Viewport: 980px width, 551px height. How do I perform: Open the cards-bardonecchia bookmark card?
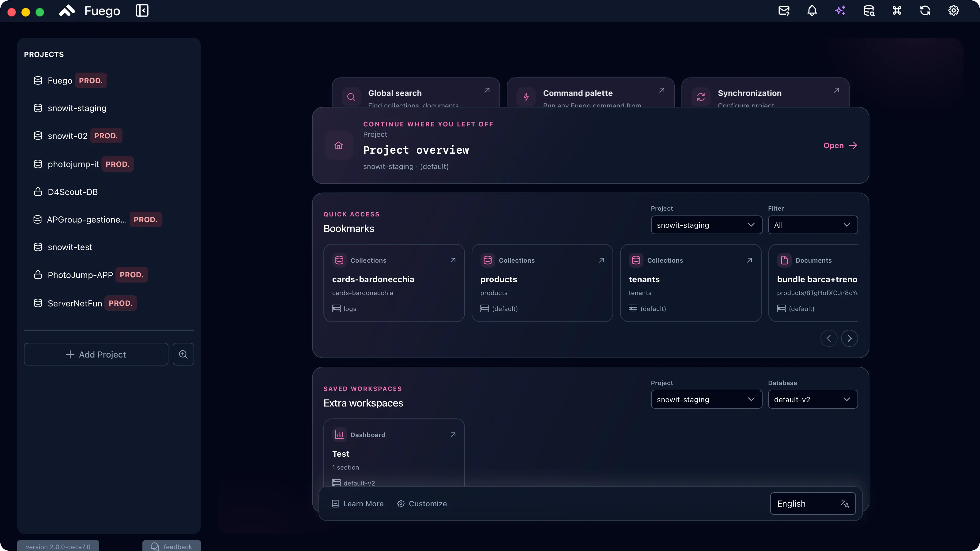point(394,283)
